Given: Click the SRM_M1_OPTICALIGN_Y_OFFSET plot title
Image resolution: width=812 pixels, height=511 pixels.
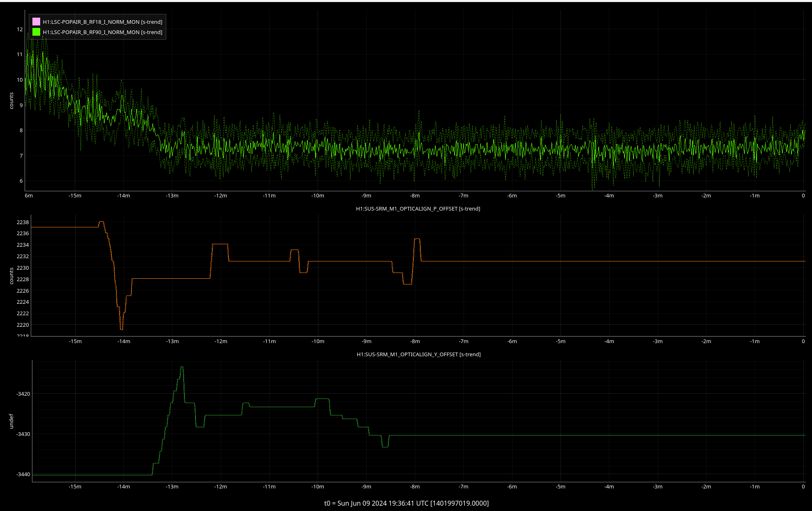Looking at the screenshot, I should click(419, 354).
